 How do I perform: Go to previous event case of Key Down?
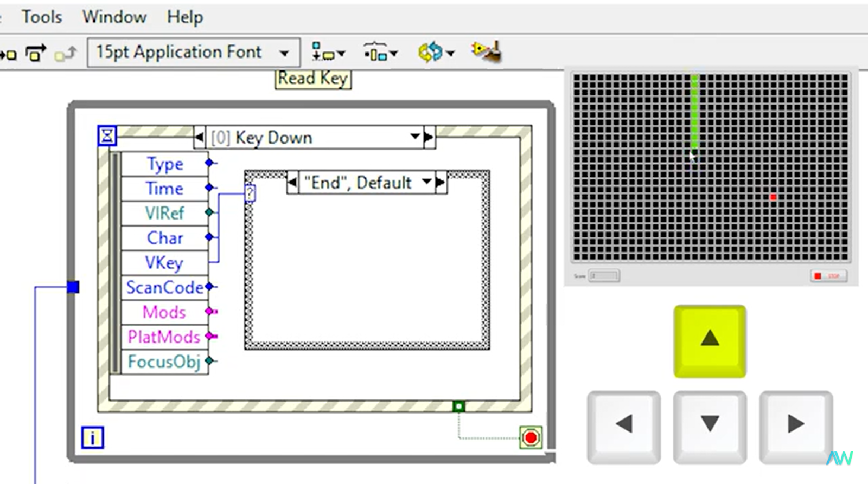pyautogui.click(x=200, y=138)
